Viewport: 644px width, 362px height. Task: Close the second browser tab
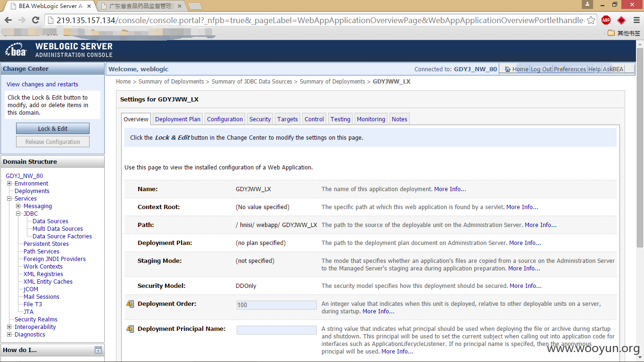coord(179,6)
